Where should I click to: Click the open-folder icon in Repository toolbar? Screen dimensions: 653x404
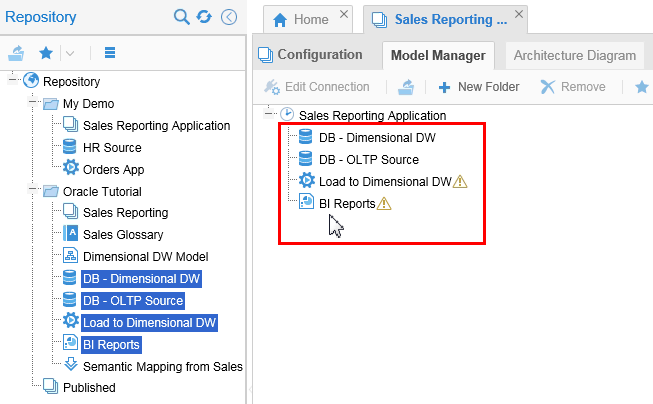[17, 52]
